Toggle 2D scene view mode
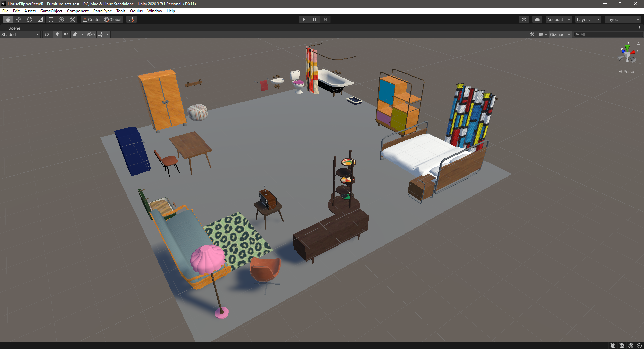Viewport: 644px width, 349px height. pyautogui.click(x=47, y=34)
